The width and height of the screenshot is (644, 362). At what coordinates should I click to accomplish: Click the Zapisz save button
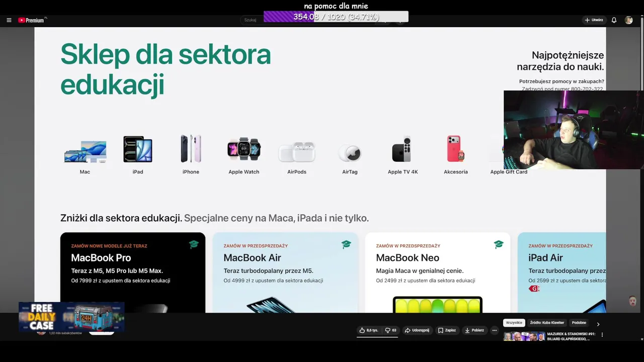(447, 330)
